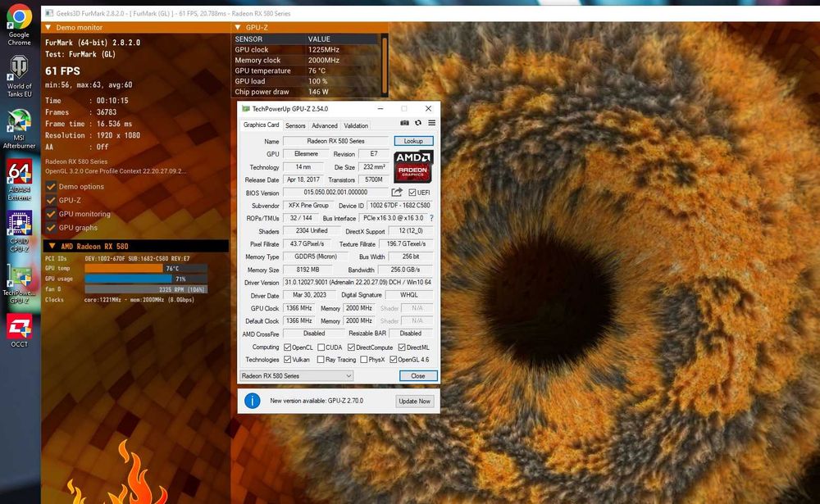Click the AMD Radeon logo in GPU-Z
This screenshot has width=820, height=504.
point(413,166)
